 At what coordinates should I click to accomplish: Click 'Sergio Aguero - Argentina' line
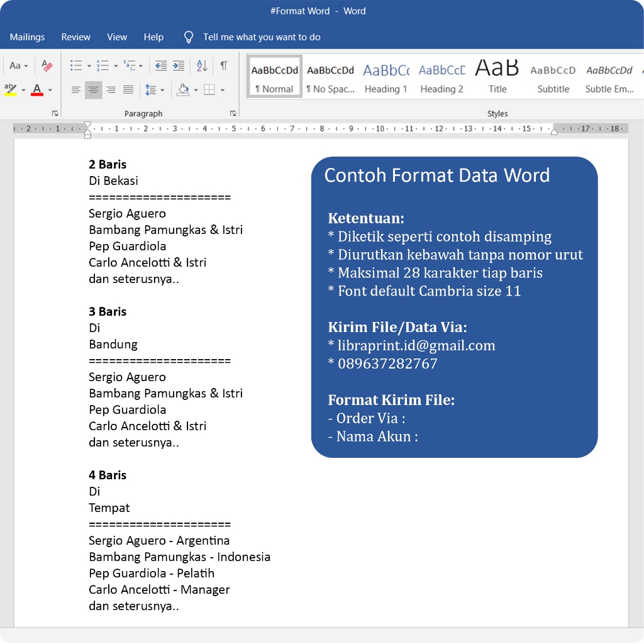click(x=159, y=540)
